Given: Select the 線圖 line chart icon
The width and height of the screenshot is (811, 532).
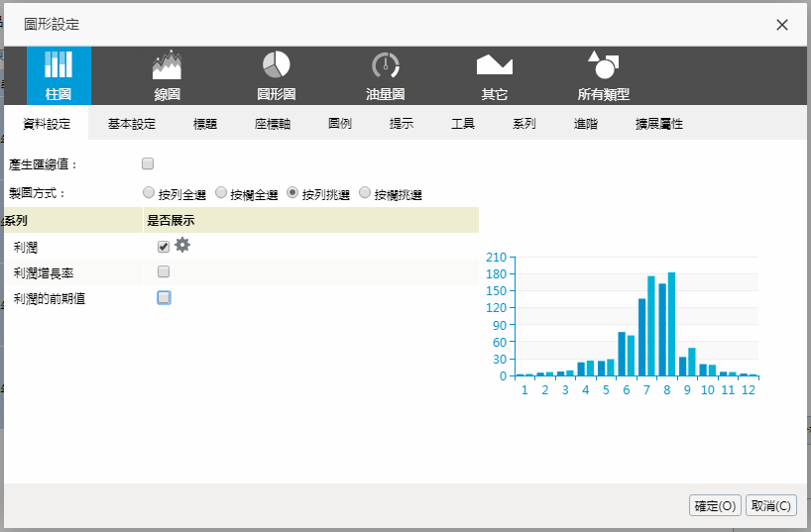Looking at the screenshot, I should (167, 75).
